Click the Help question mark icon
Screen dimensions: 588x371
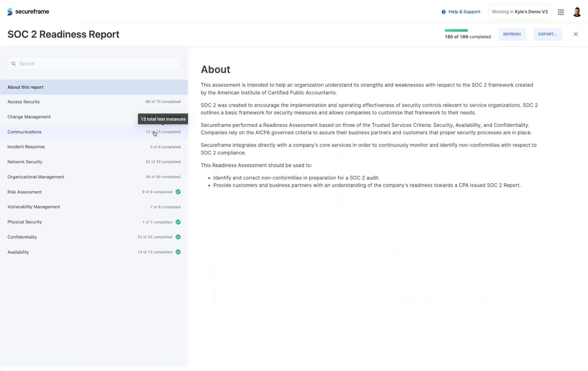[x=444, y=12]
